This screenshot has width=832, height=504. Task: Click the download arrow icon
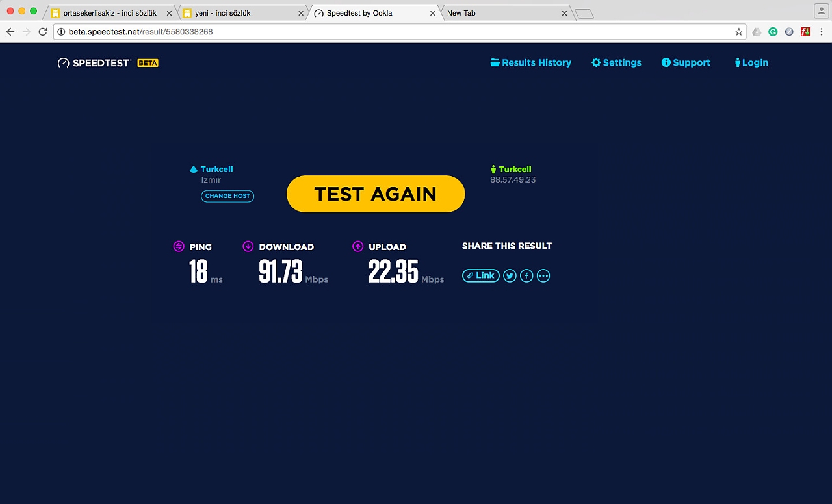[x=248, y=246]
